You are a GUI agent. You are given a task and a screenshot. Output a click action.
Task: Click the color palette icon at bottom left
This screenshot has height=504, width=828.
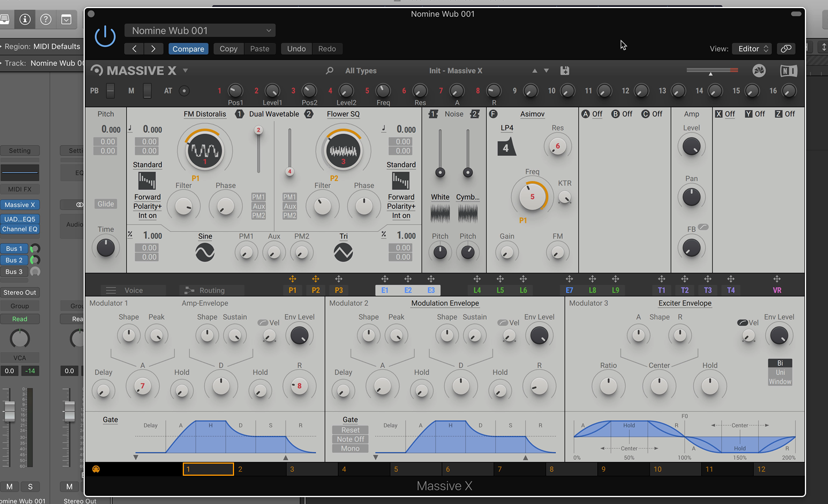96,469
